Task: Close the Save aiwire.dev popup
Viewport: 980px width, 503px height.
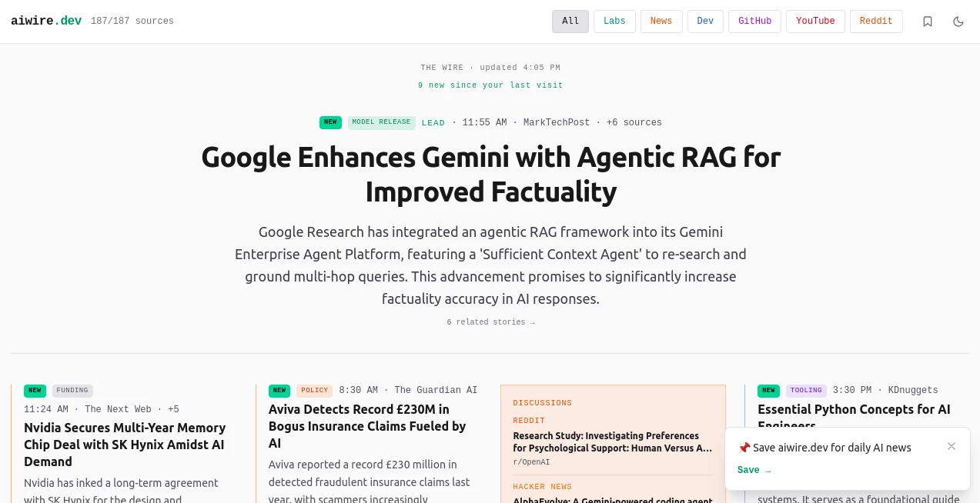Action: pos(952,446)
